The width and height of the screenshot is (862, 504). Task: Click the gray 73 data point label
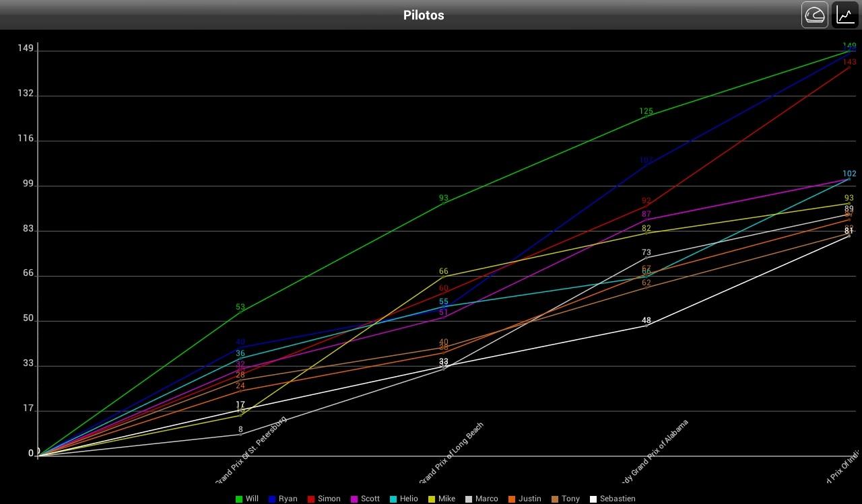point(646,253)
